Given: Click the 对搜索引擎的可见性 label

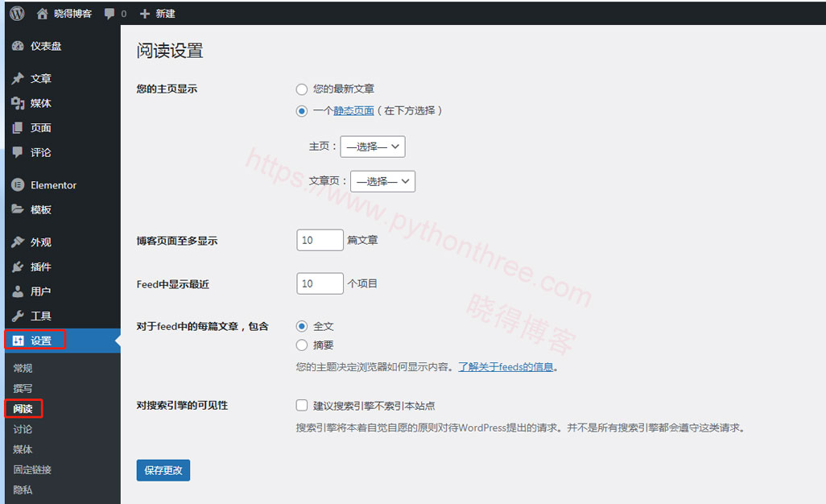Looking at the screenshot, I should point(182,406).
